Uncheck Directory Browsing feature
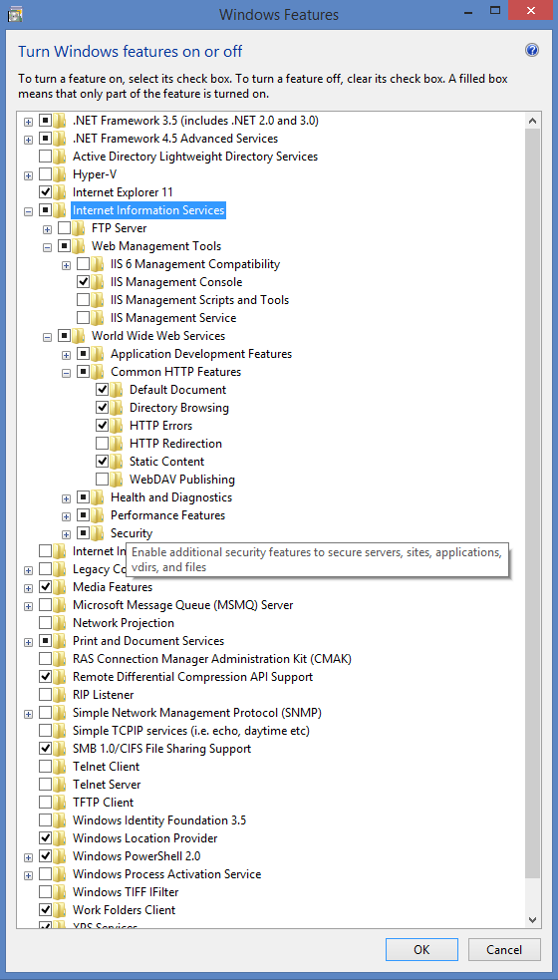The width and height of the screenshot is (558, 980). [x=102, y=408]
